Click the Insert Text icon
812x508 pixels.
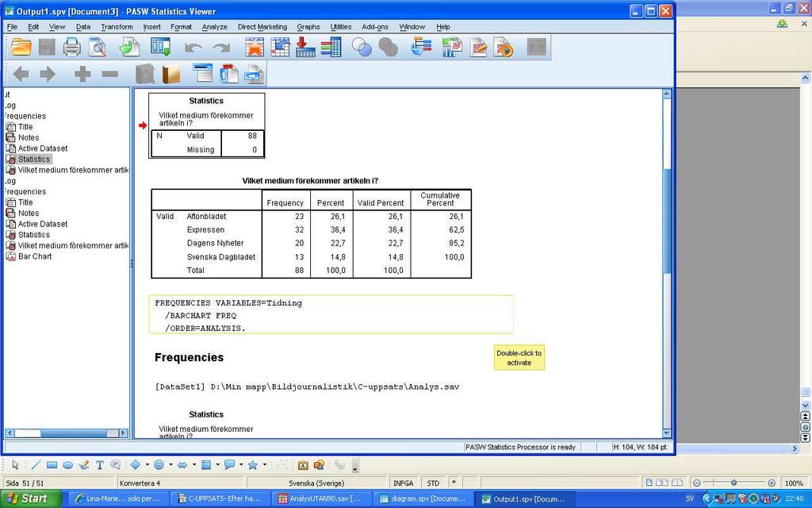255,74
